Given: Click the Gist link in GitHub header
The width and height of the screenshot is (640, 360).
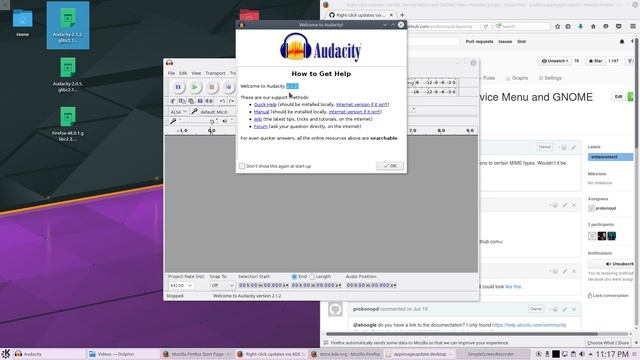Looking at the screenshot, I should coord(521,42).
